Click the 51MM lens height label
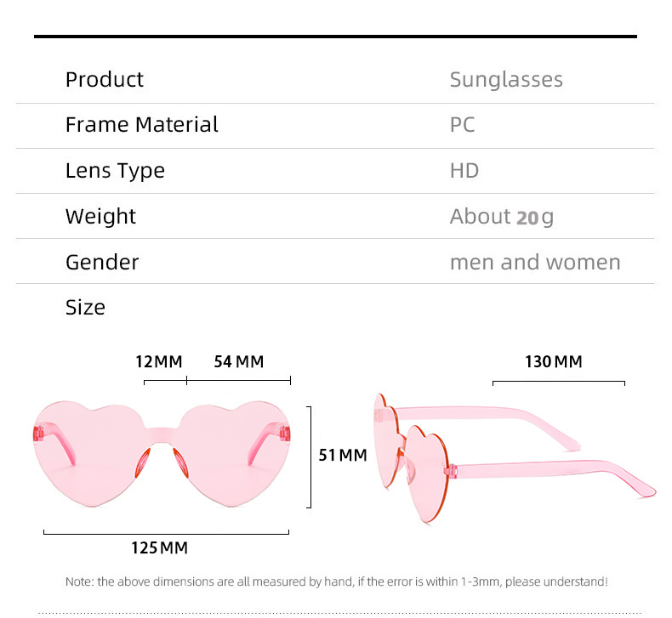The image size is (672, 618). tap(343, 456)
